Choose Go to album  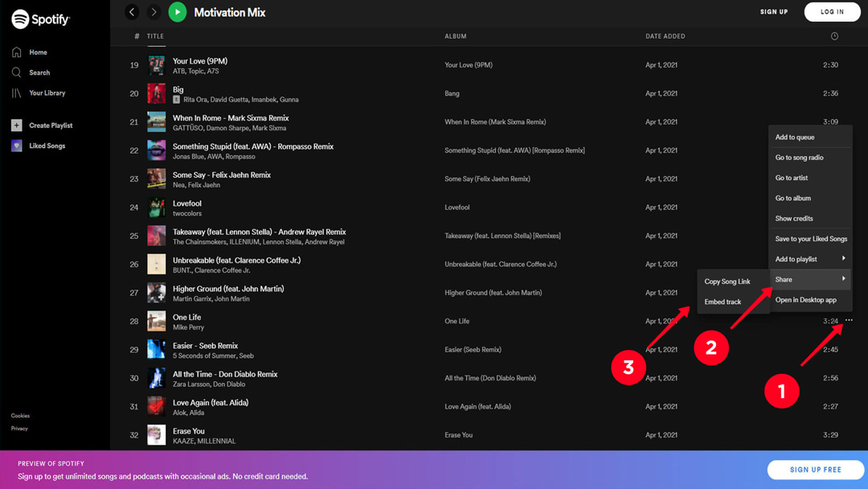810,199
